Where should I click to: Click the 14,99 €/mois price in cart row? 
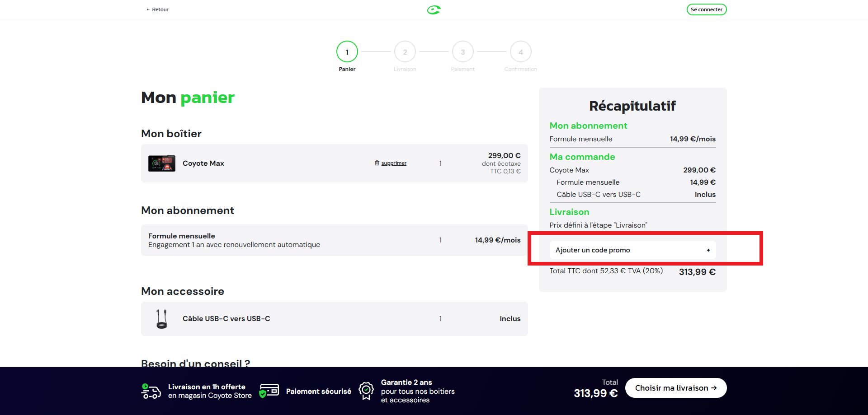click(498, 240)
